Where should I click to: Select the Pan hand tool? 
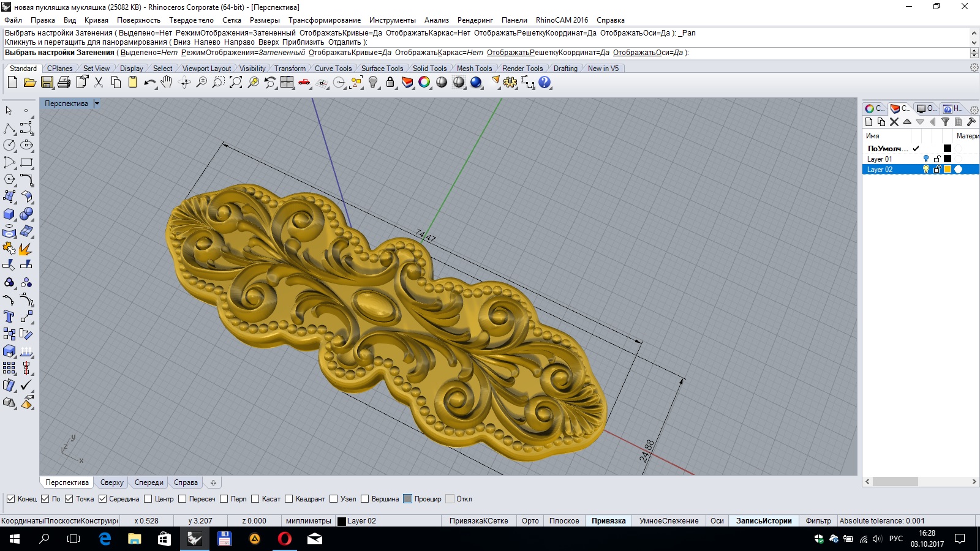(167, 83)
